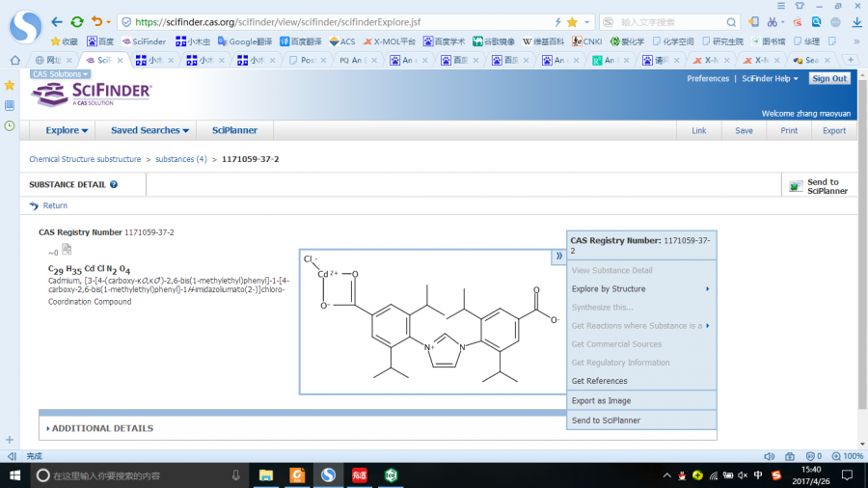
Task: Open the history clock in the left sidebar
Action: [x=10, y=126]
